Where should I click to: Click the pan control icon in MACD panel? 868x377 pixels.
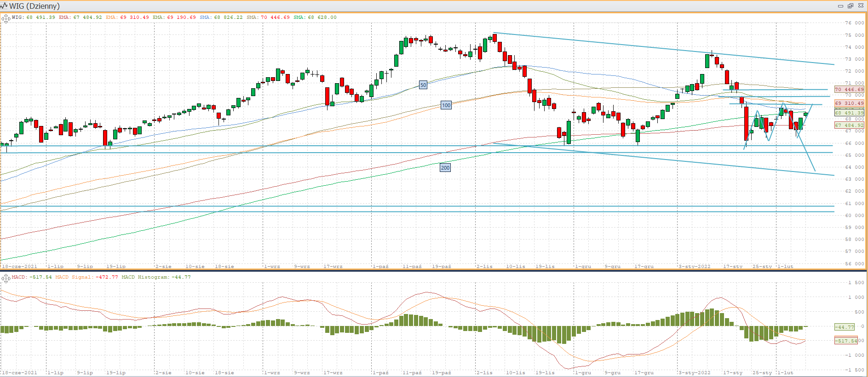(x=6, y=278)
